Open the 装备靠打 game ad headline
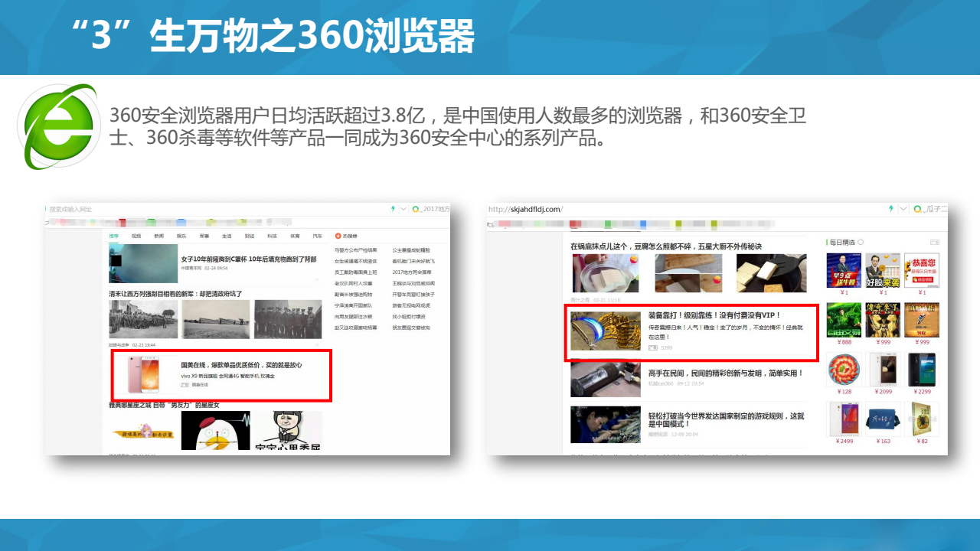 pos(714,315)
